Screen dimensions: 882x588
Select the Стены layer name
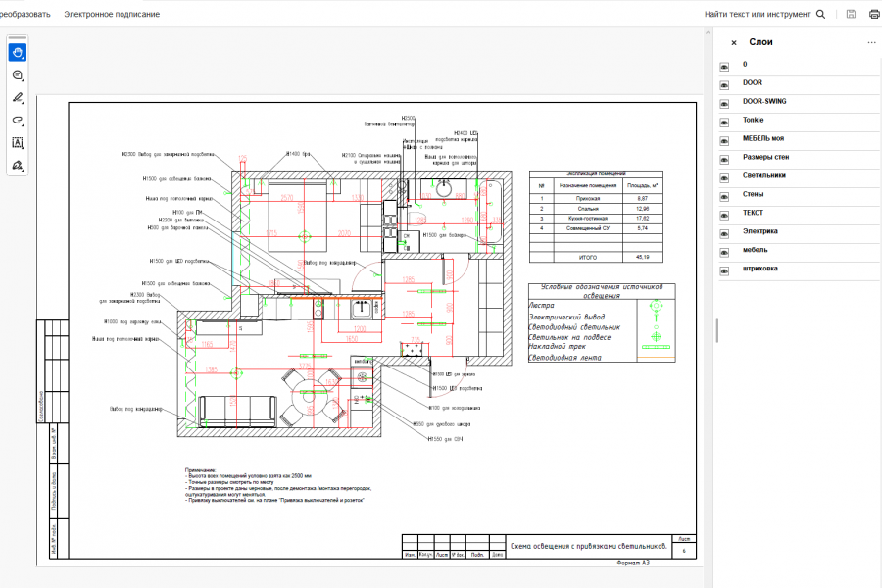pos(754,194)
